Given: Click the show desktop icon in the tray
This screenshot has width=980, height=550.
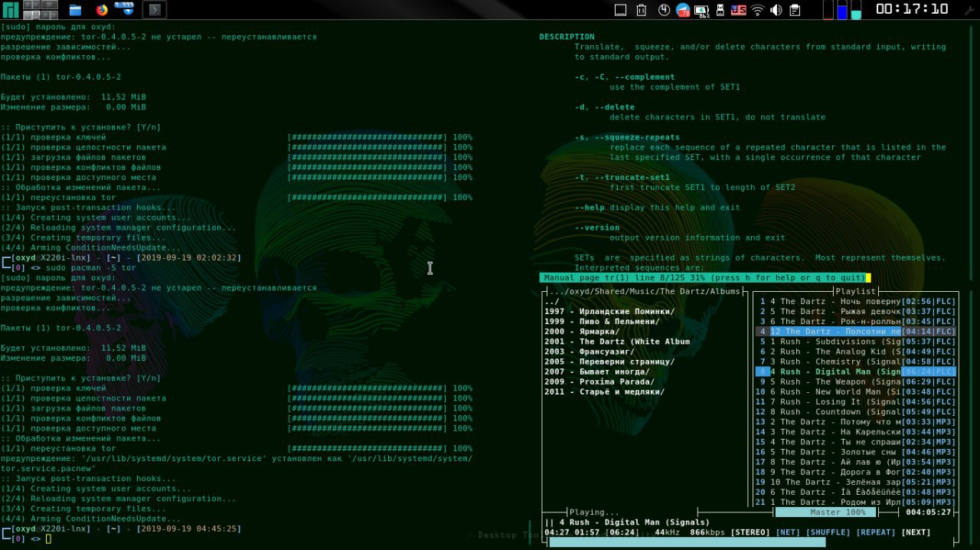Looking at the screenshot, I should pos(621,10).
